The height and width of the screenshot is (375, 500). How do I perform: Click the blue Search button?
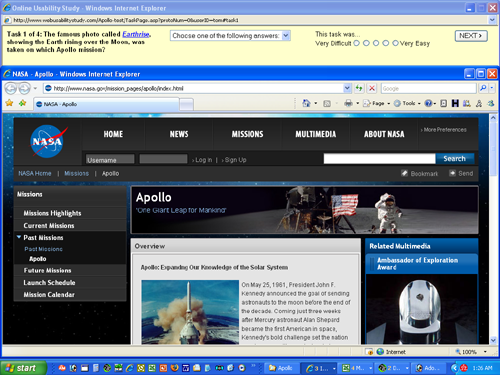454,159
